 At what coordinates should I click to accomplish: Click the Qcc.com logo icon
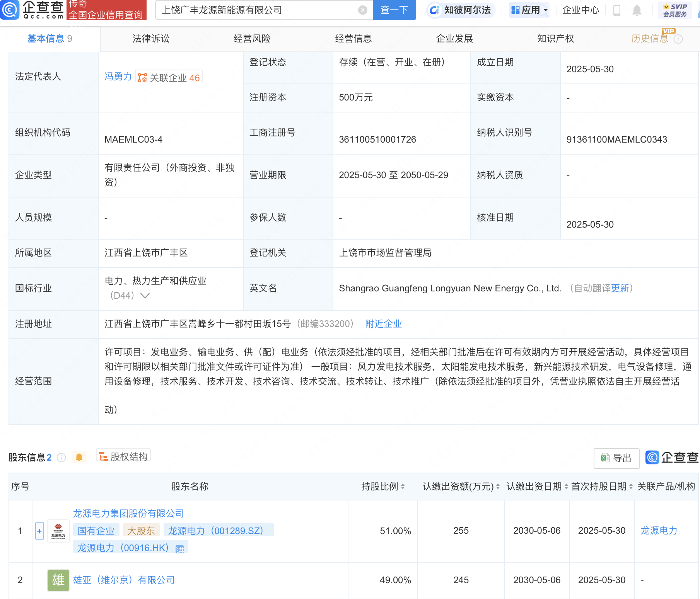pos(9,10)
